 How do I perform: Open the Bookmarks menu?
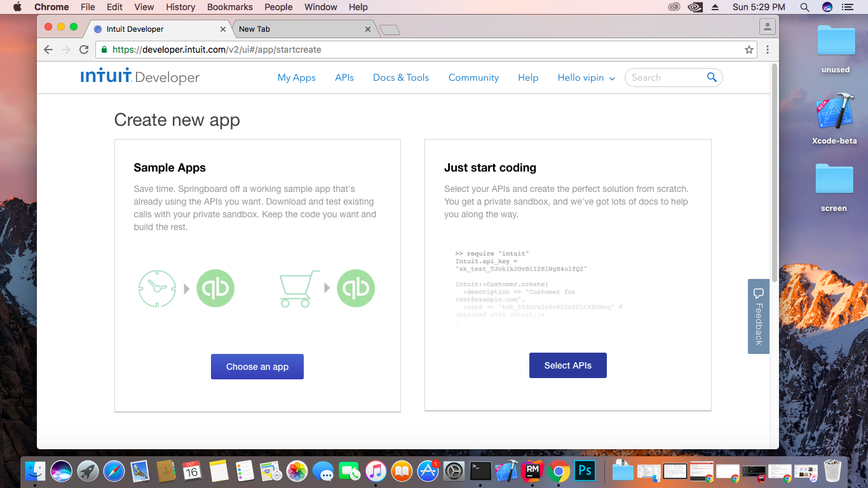tap(230, 7)
